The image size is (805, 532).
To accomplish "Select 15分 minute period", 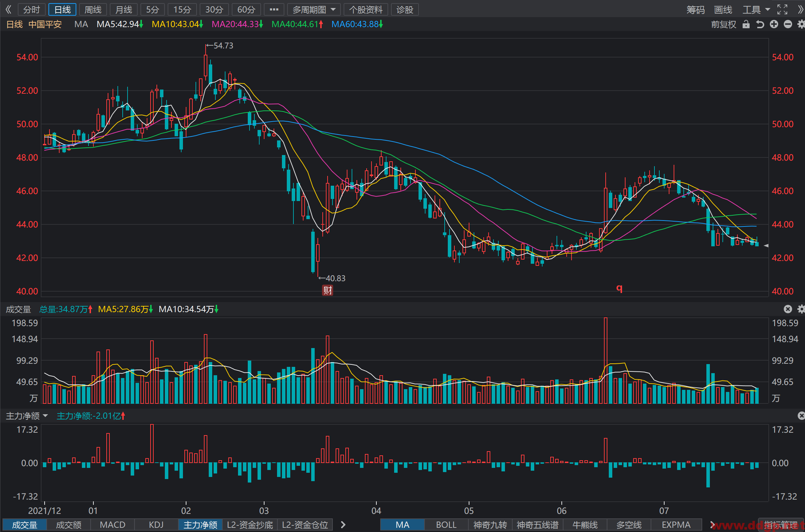I will 182,9.
